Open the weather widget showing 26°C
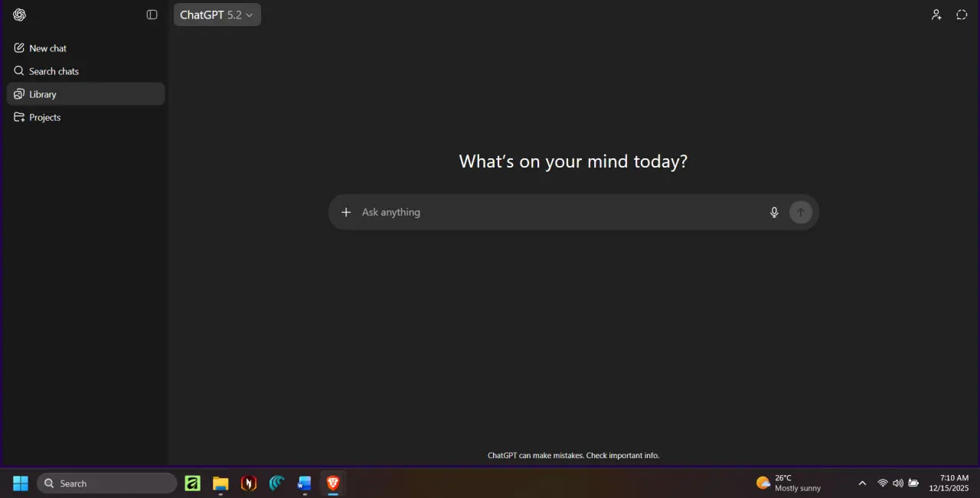Screen dimensions: 980x498 (789, 483)
